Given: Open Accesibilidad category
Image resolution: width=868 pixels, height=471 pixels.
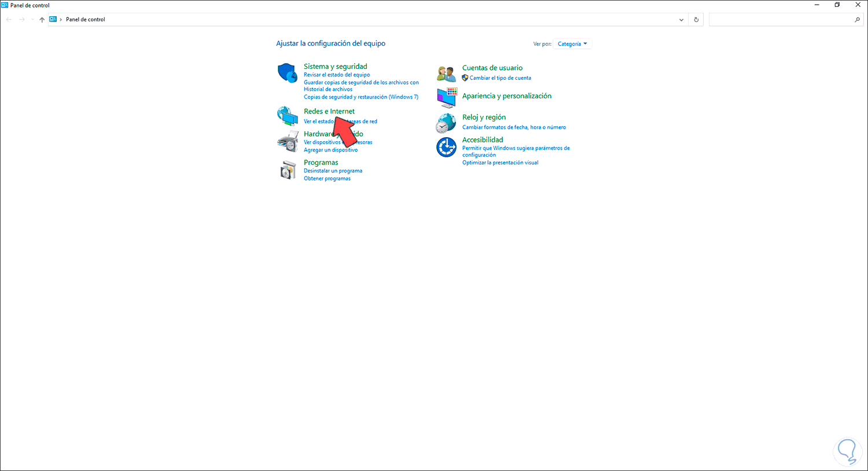Looking at the screenshot, I should pyautogui.click(x=483, y=139).
